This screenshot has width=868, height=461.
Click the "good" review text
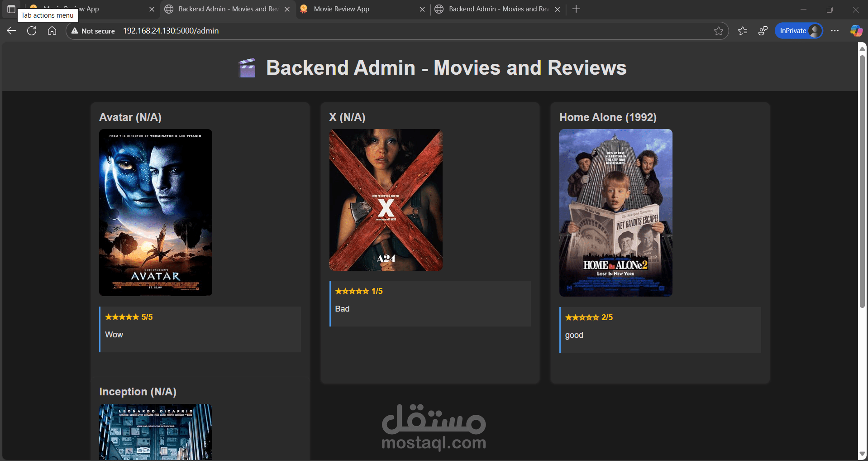coord(574,335)
